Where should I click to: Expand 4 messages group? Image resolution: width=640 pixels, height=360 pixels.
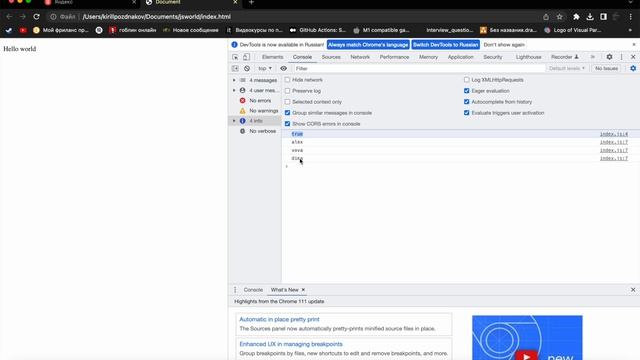point(234,80)
